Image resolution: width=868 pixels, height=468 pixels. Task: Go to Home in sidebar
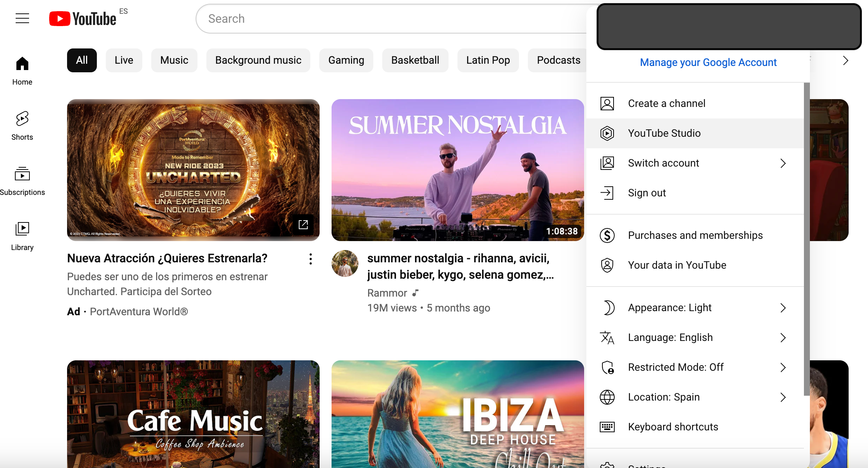[x=22, y=71]
